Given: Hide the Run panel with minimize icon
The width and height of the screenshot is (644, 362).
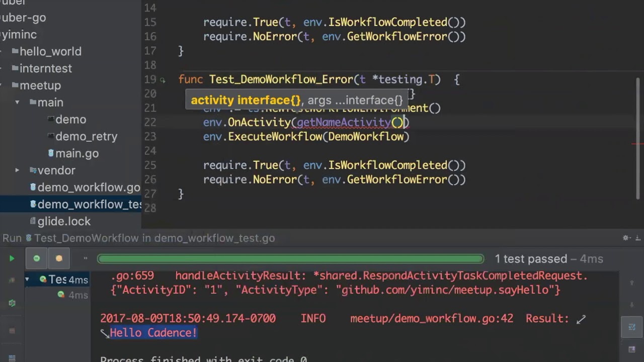Looking at the screenshot, I should [x=637, y=238].
